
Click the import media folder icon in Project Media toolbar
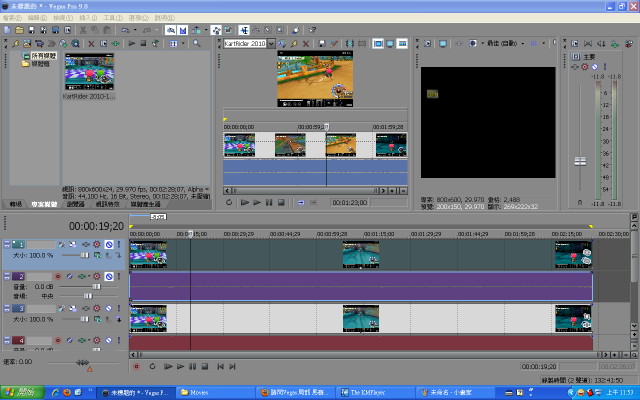coord(27,44)
